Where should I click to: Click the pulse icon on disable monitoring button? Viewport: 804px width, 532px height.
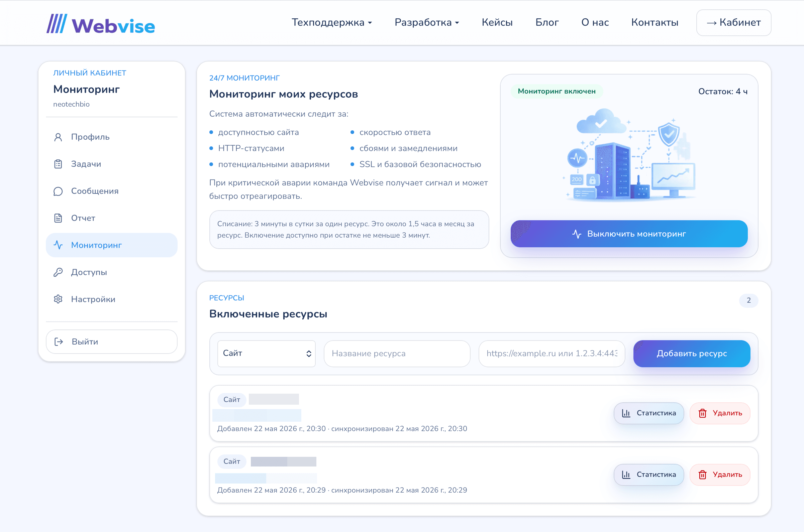pos(577,234)
